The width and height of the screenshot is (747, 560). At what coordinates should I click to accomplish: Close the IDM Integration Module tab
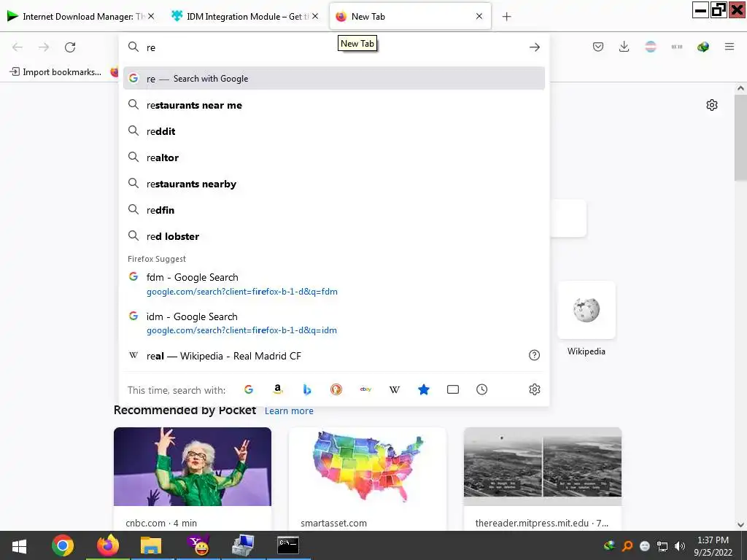click(x=315, y=16)
